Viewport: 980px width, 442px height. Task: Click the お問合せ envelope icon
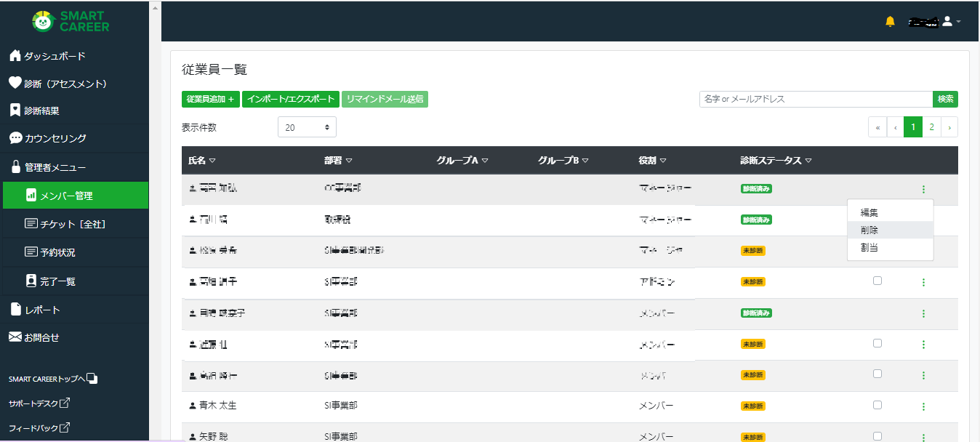pyautogui.click(x=15, y=337)
